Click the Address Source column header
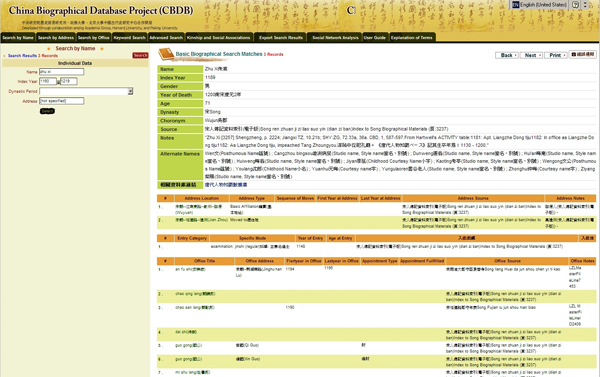Viewport: 600px width, 377px height. [473, 198]
